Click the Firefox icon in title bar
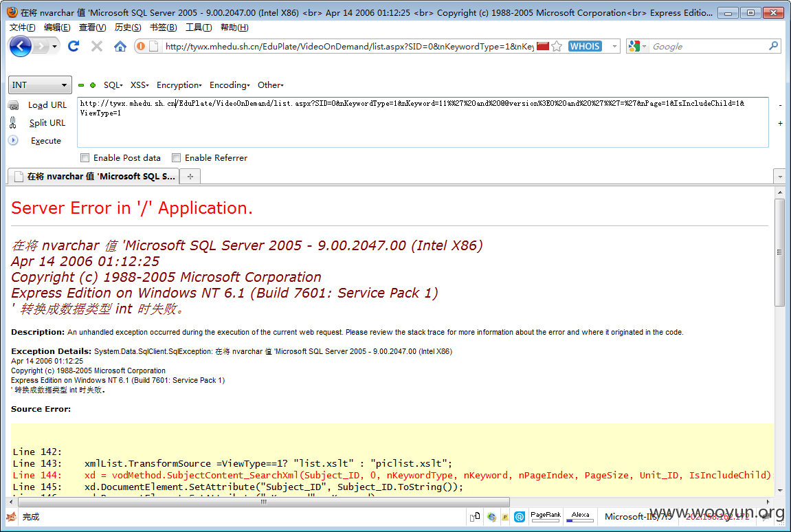 tap(12, 12)
